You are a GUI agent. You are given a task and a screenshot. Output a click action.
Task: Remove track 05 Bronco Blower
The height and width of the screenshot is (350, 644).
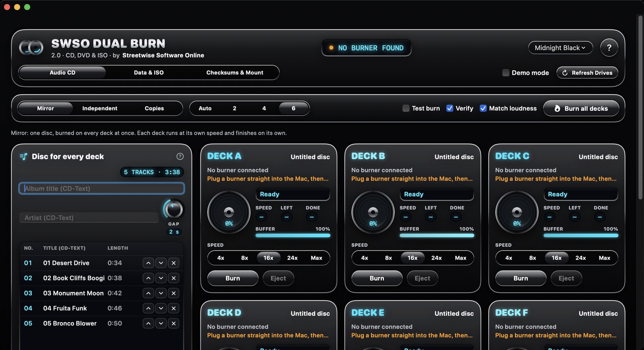[x=173, y=323]
